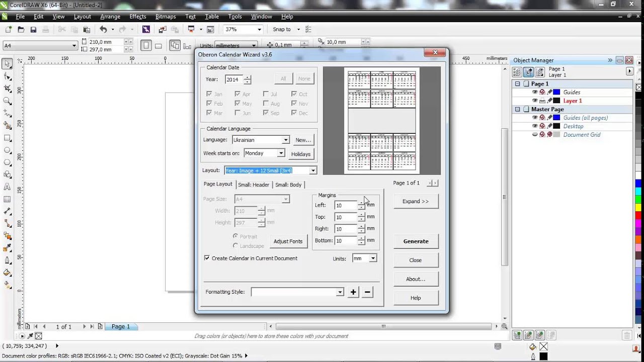Click the black color swatch of Layer 1
This screenshot has height=362, width=644.
556,101
